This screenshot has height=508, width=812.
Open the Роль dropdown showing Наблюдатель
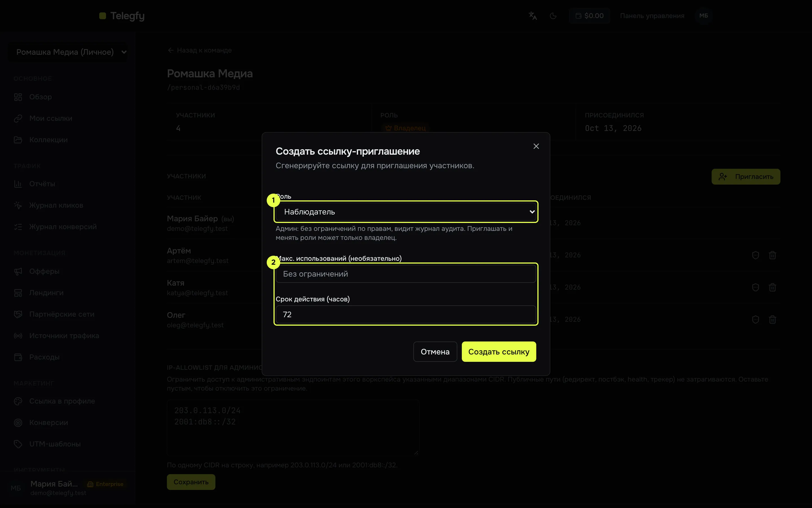406,212
